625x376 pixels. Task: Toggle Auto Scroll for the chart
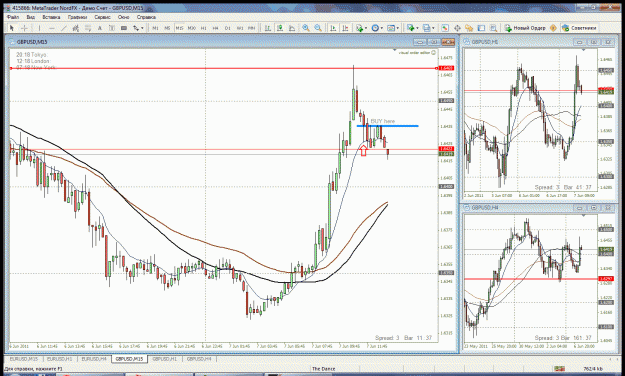[332, 28]
